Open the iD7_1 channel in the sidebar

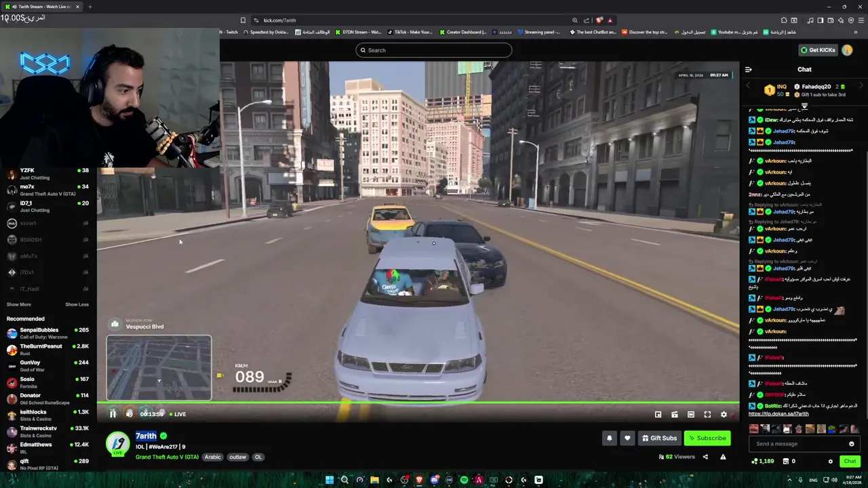47,207
